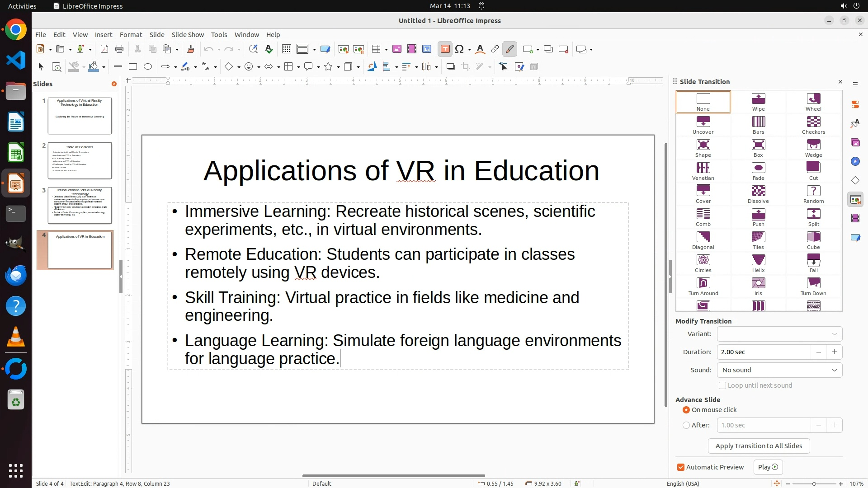The width and height of the screenshot is (868, 488).
Task: Open sidebar Properties deck icon
Action: tap(855, 104)
